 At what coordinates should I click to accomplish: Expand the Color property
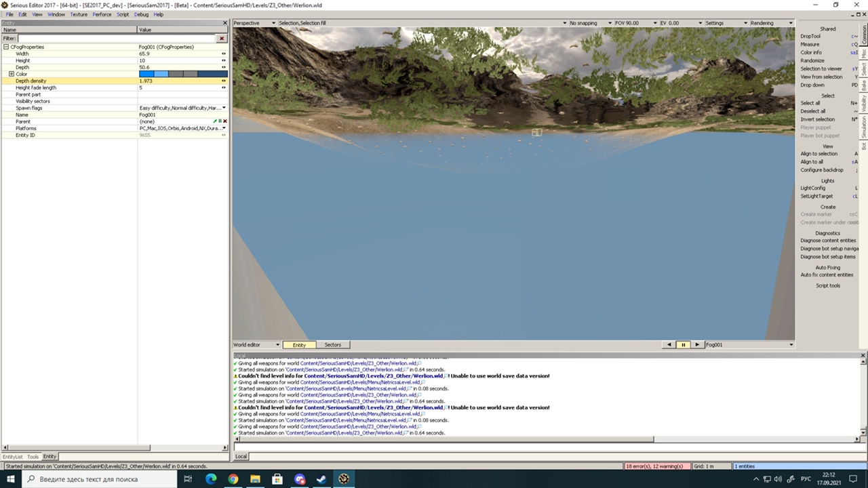point(11,74)
